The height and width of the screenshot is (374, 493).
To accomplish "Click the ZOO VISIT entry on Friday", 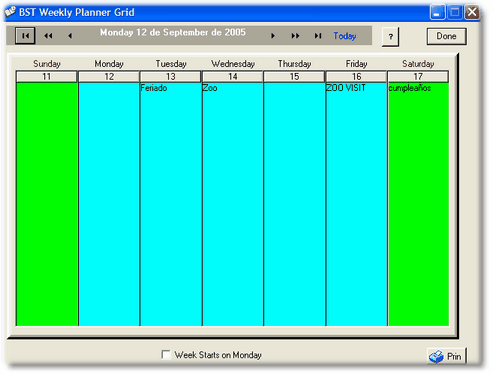I will [x=346, y=88].
